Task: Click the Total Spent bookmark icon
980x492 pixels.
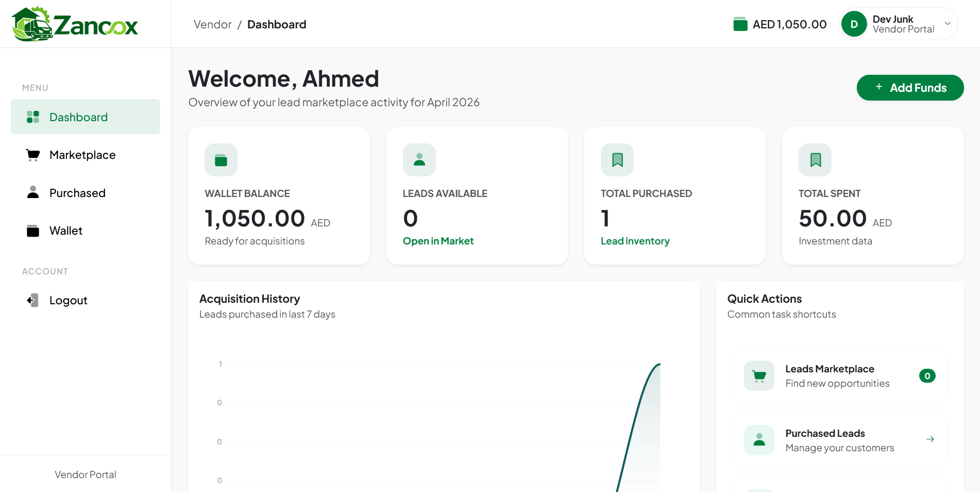Action: [815, 160]
